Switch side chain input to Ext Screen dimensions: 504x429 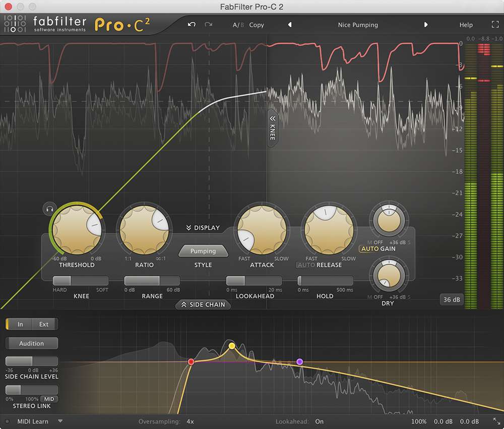[x=44, y=324]
